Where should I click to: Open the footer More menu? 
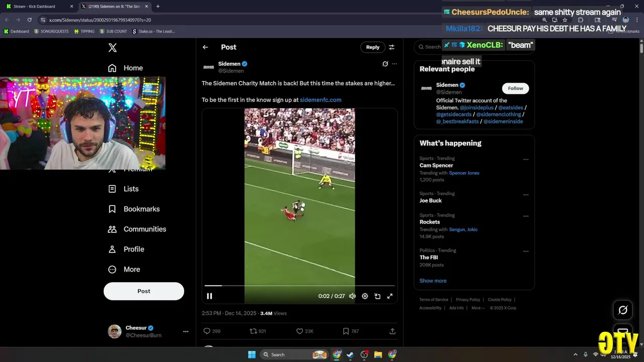pyautogui.click(x=477, y=308)
